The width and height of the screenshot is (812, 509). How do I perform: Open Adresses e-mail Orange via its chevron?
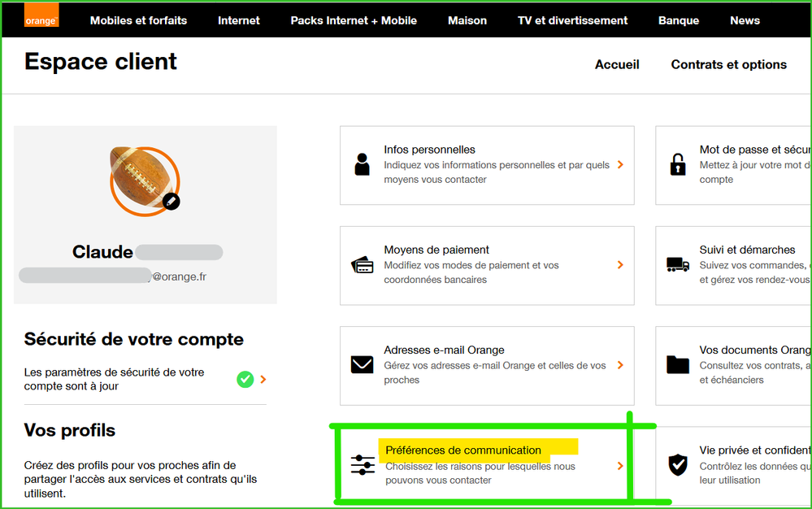point(620,365)
